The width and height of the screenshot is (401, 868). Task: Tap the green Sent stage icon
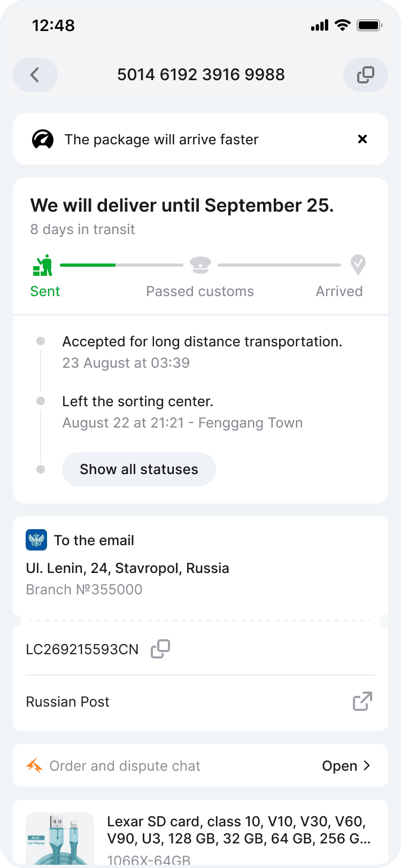(x=43, y=265)
